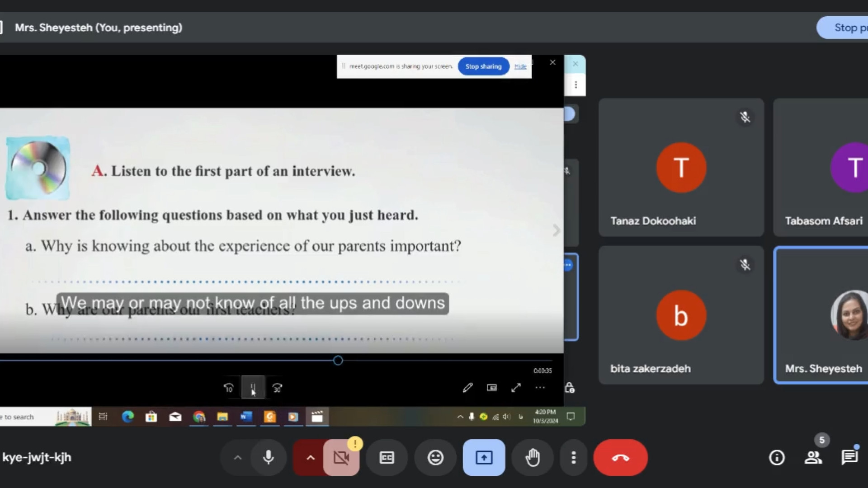Click the three-dot menu beside shared window

pyautogui.click(x=576, y=84)
